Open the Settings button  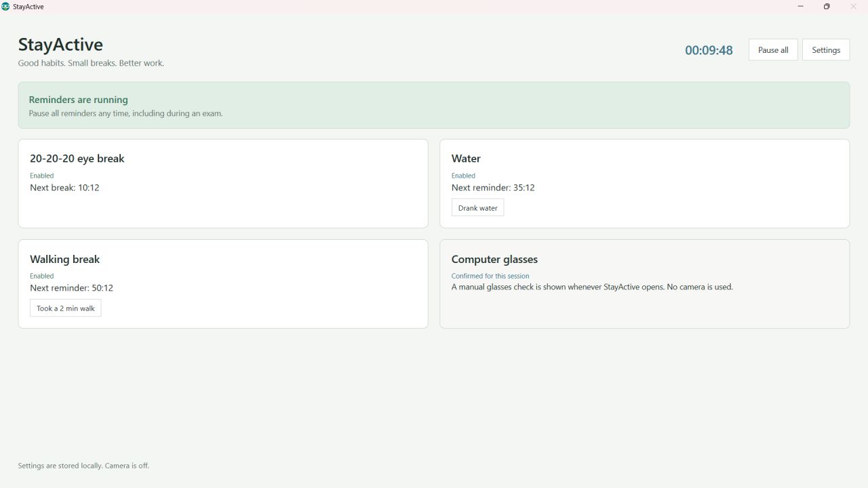click(x=826, y=50)
